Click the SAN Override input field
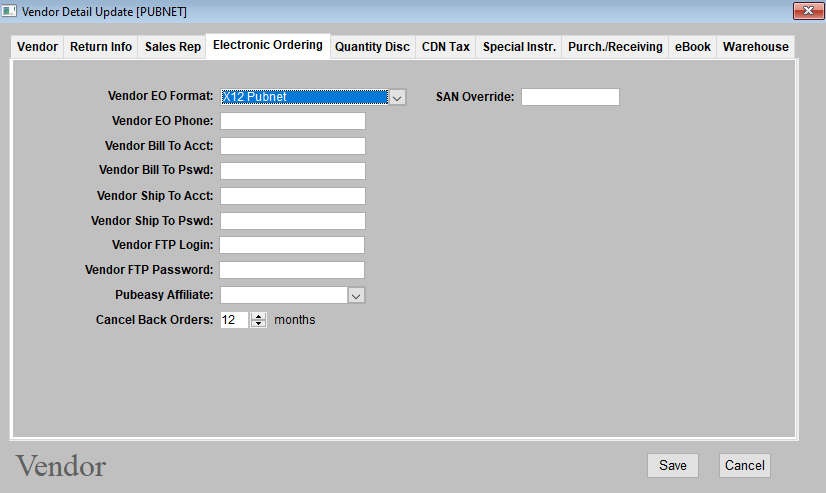 pos(570,97)
